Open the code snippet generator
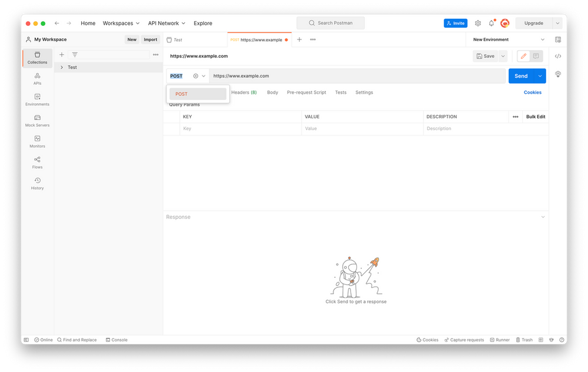The height and width of the screenshot is (372, 588). 557,56
